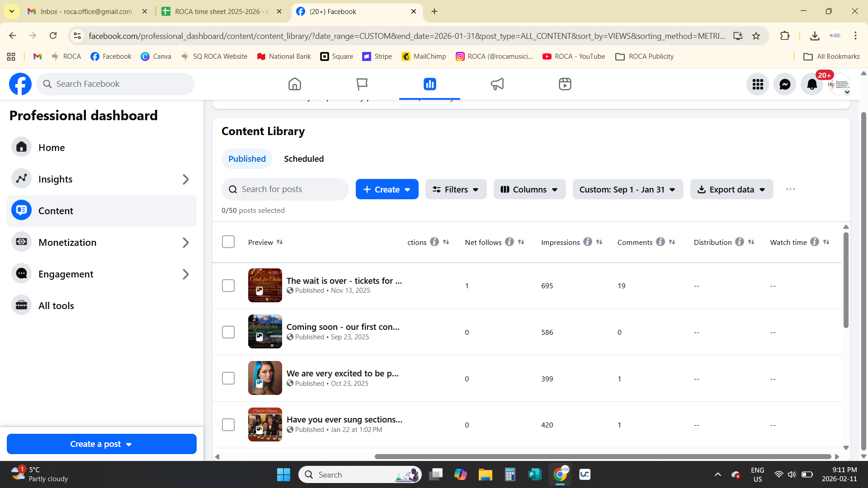
Task: Click the Export data button
Action: point(731,189)
